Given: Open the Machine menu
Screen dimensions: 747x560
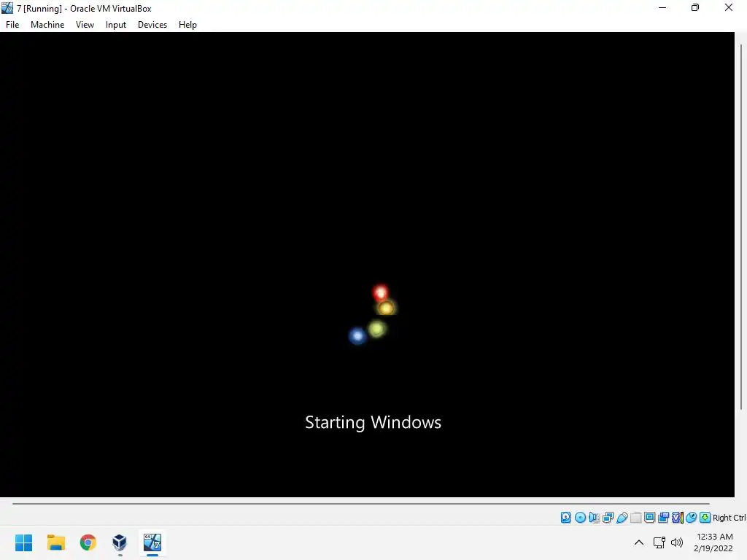Looking at the screenshot, I should point(47,25).
